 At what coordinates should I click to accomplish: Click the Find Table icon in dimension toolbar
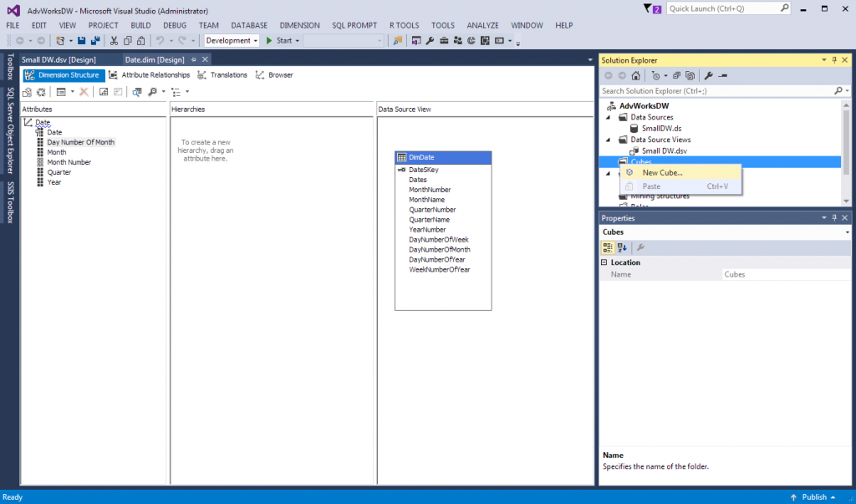click(x=136, y=92)
